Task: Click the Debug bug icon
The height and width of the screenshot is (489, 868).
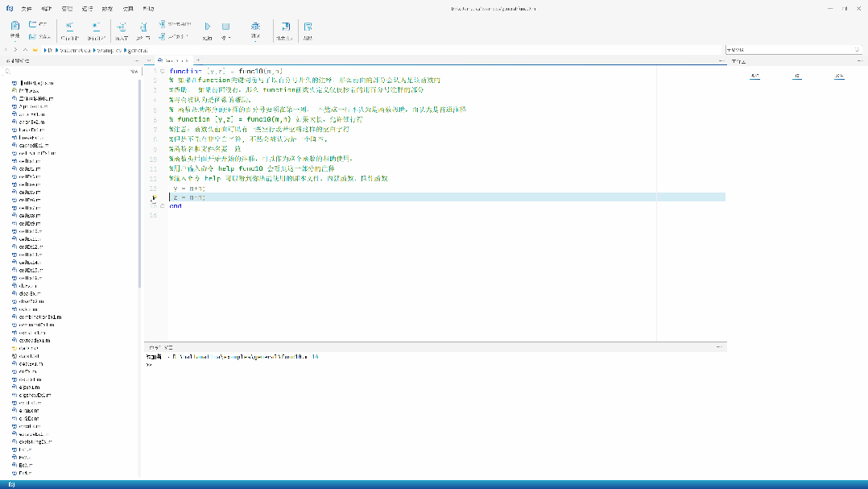Action: tap(256, 27)
